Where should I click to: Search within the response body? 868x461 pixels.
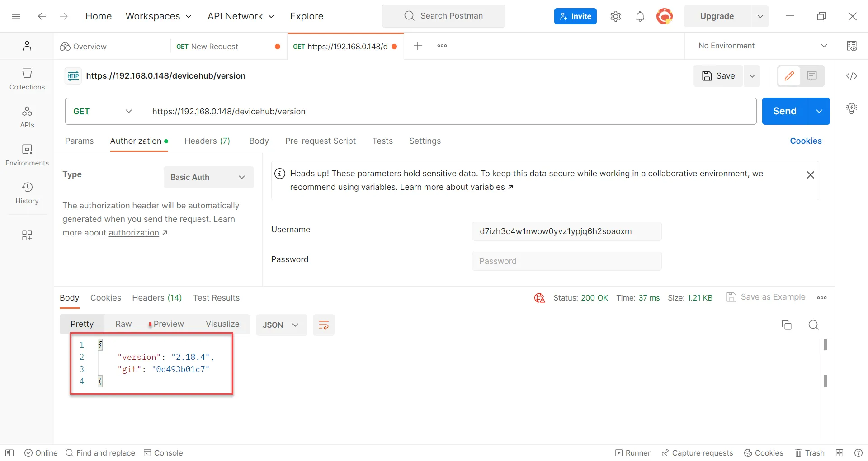[813, 325]
